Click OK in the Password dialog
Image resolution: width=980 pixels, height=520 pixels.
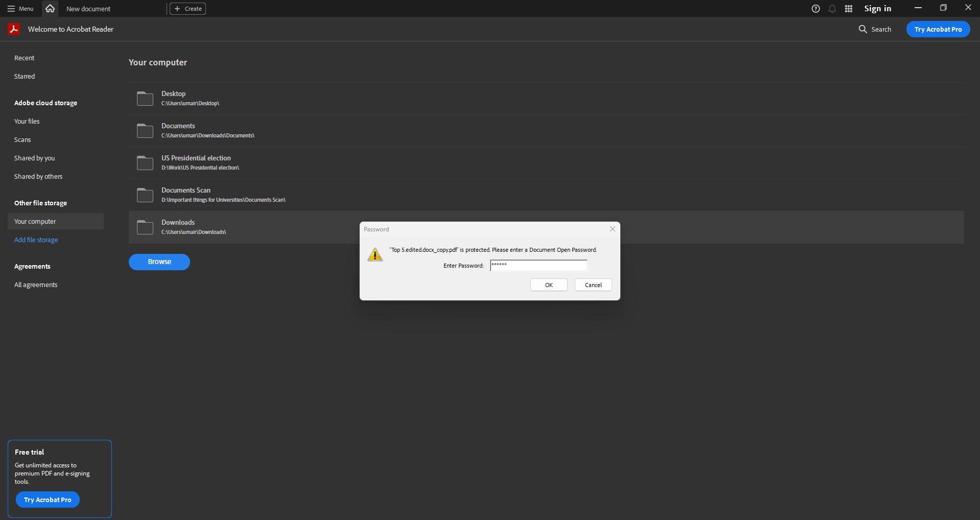[x=549, y=285]
